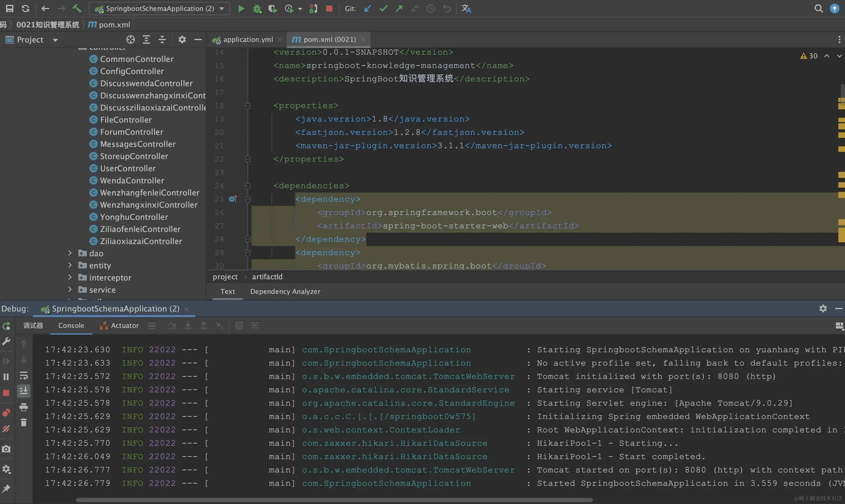845x504 pixels.
Task: Open the Translate icon in top toolbar
Action: pos(466,9)
